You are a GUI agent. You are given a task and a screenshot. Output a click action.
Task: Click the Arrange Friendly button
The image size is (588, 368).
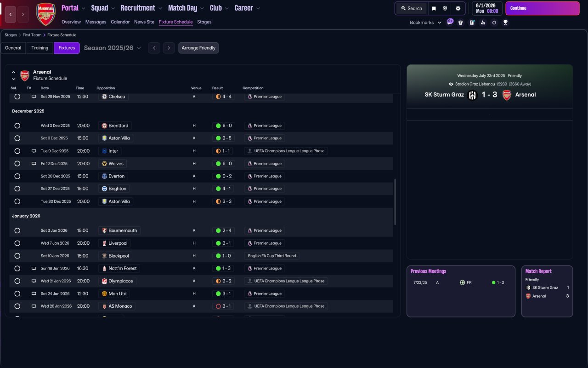198,48
